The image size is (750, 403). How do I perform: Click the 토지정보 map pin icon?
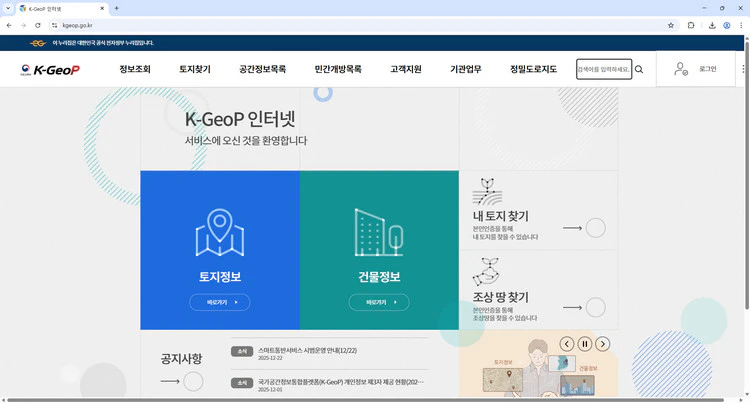[x=220, y=232]
